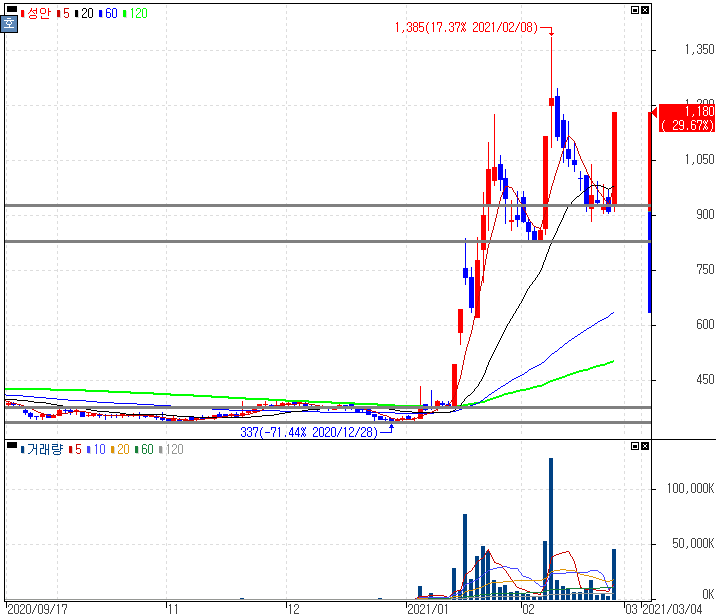Click the 02 month label on time axis

(x=528, y=609)
